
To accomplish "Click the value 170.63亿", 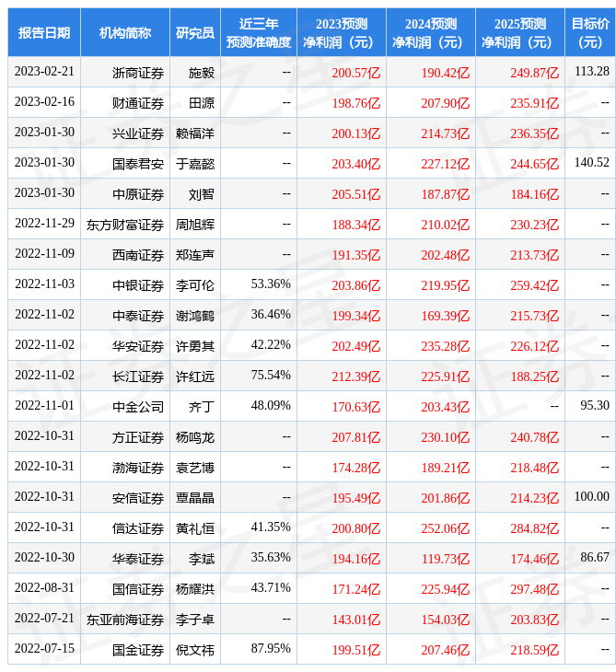I will (355, 408).
